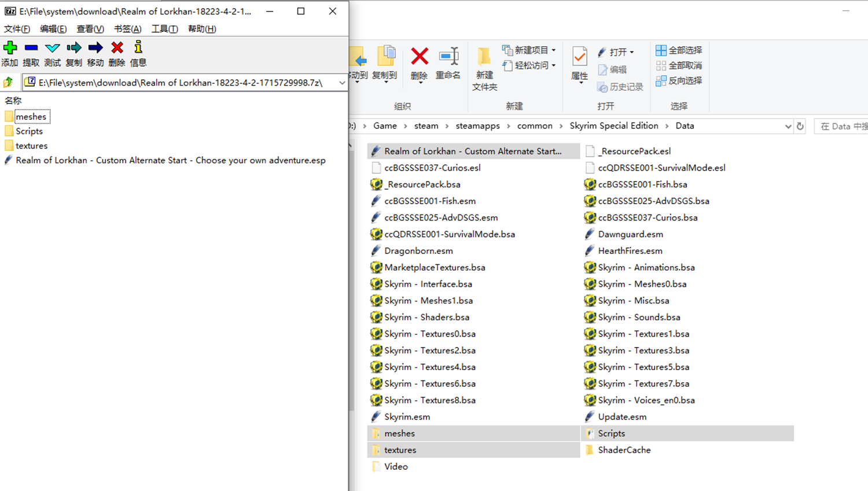Click Explorer Rename (重命名) icon

(448, 57)
